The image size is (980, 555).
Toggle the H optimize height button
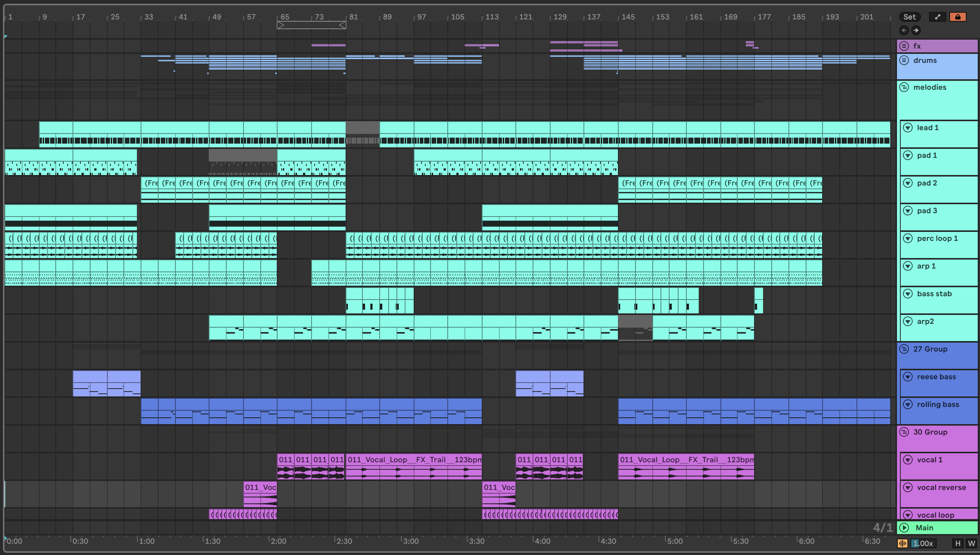pyautogui.click(x=958, y=543)
